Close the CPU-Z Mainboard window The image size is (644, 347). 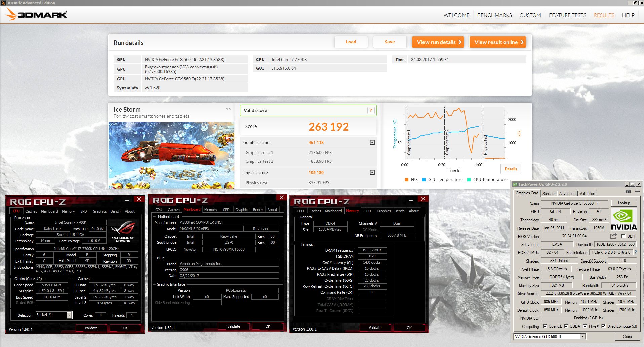click(x=282, y=197)
